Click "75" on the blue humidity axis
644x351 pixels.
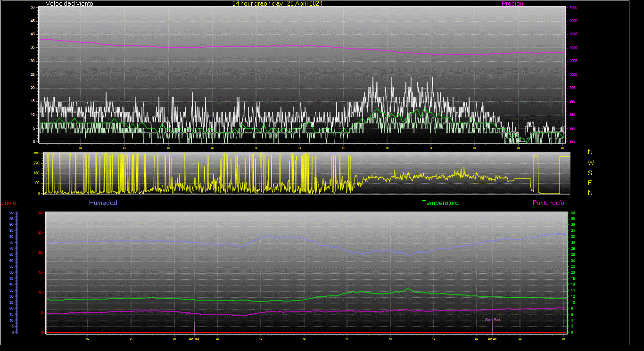[11, 243]
